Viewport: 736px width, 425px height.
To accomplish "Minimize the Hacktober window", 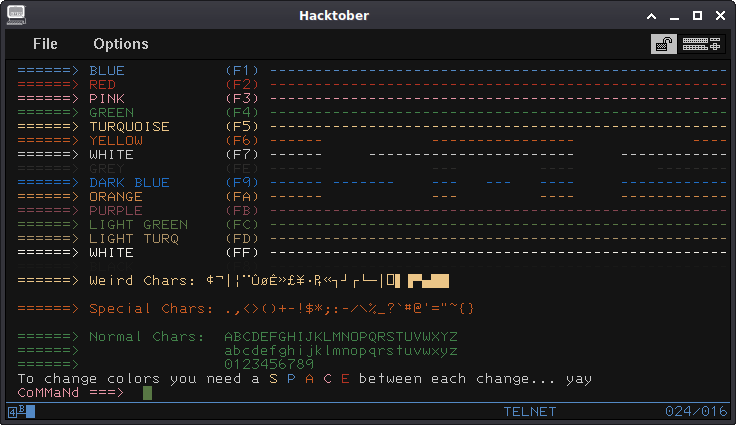I will [675, 16].
